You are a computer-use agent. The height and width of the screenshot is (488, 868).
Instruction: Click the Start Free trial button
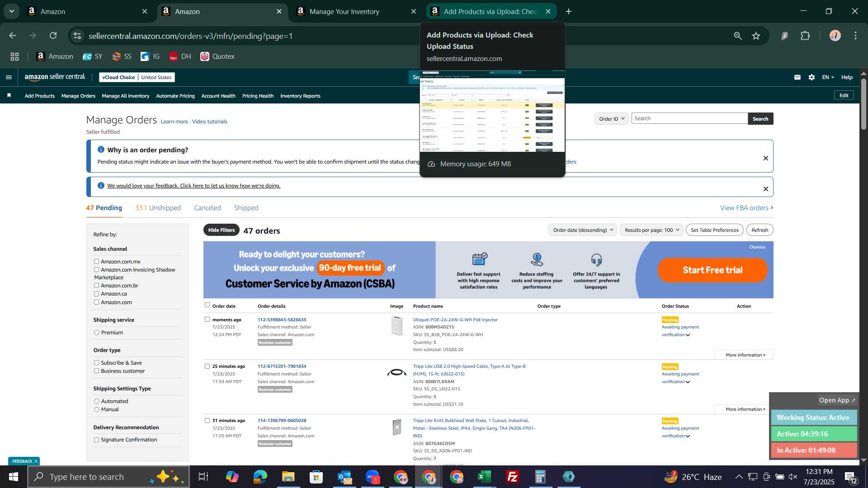point(712,270)
